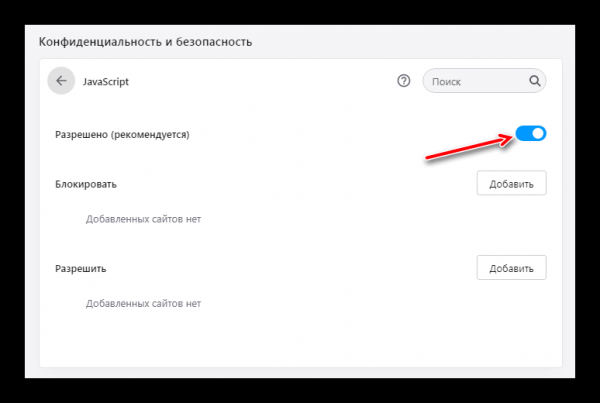The width and height of the screenshot is (600, 403).
Task: Go back using the arrow beside JavaScript
Action: pos(61,81)
